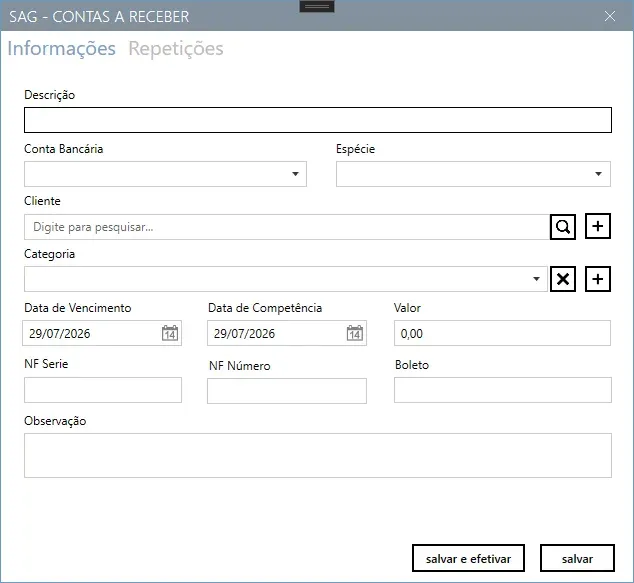Focus the Descrição text field
Screen dimensions: 634x583
[x=318, y=120]
